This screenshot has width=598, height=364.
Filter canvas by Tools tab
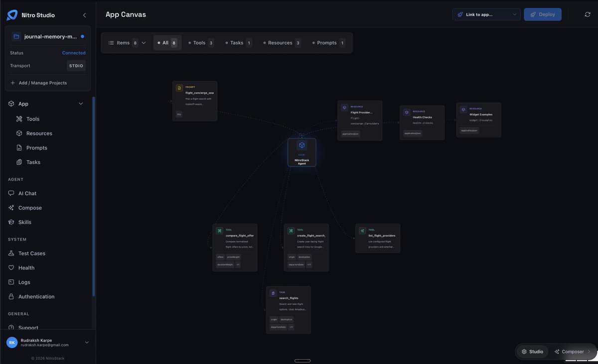pos(201,43)
